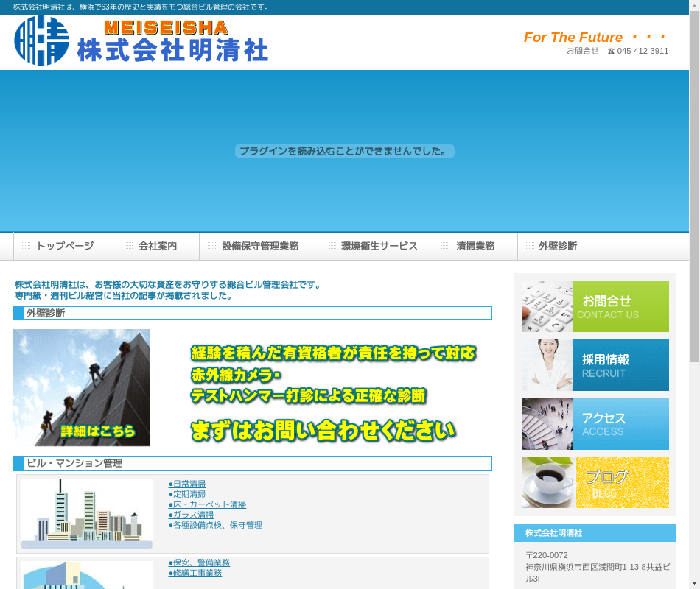Visit the ブログ BLOG banner
Viewport: 700px width, 589px height.
click(595, 482)
